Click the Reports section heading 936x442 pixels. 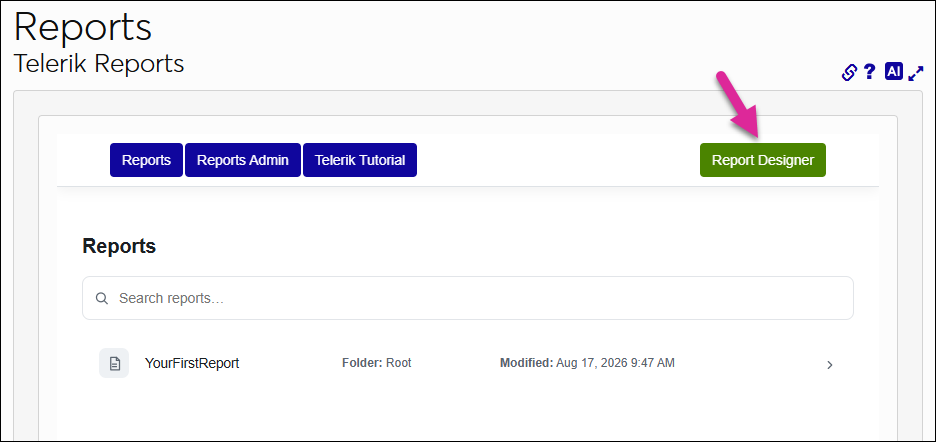pos(119,246)
